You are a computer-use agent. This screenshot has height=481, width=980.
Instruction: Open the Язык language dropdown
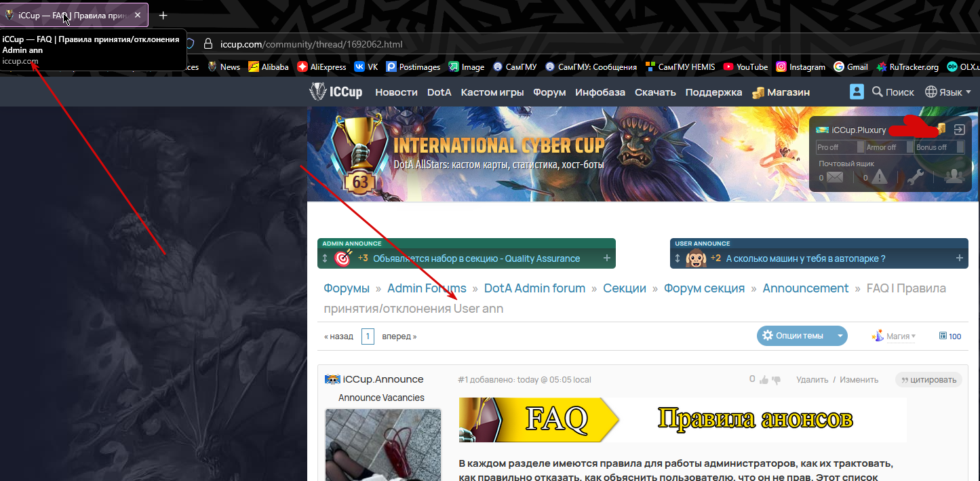(x=948, y=92)
